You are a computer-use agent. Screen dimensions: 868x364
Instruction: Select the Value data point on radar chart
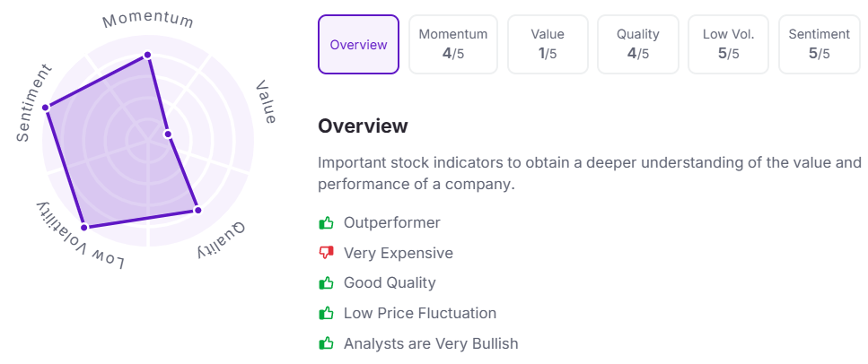[168, 134]
